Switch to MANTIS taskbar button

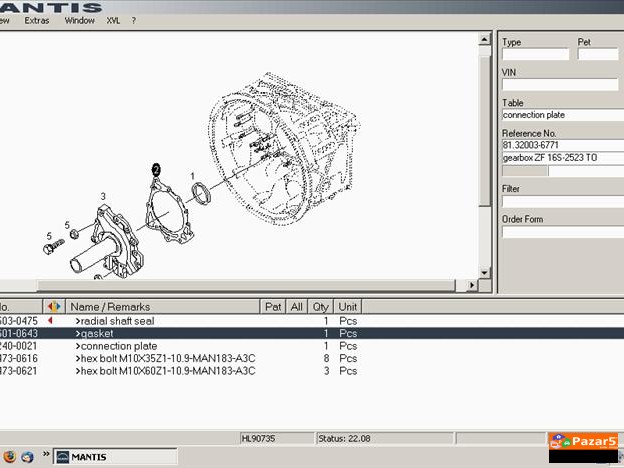pyautogui.click(x=93, y=457)
